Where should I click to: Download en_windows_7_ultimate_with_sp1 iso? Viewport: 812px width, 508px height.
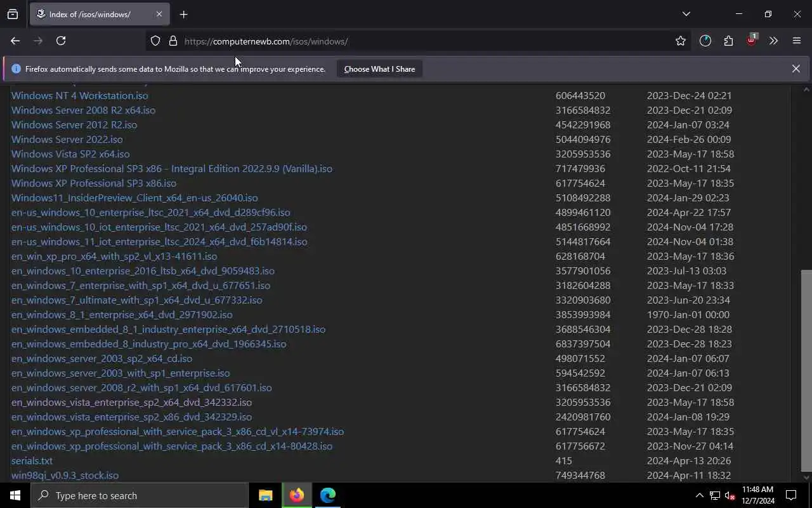(x=136, y=300)
